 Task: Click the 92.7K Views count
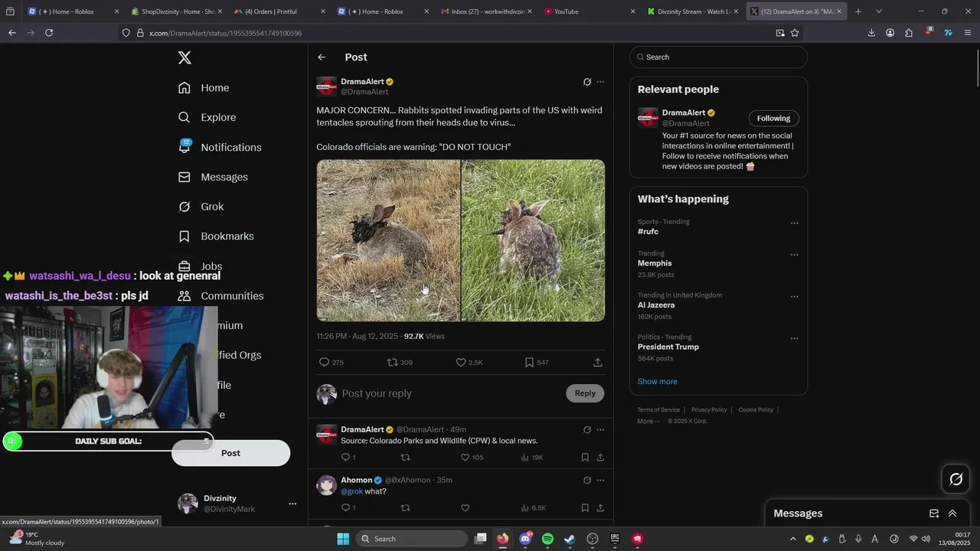coord(424,336)
